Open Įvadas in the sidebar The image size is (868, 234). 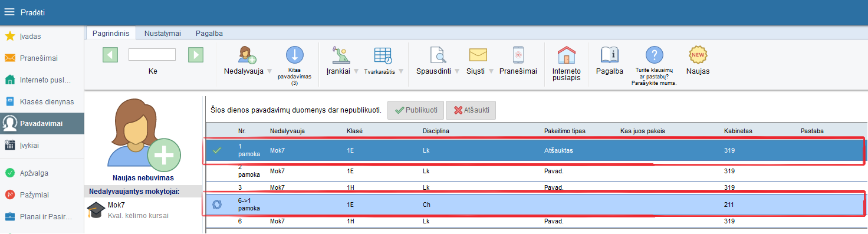(x=42, y=36)
